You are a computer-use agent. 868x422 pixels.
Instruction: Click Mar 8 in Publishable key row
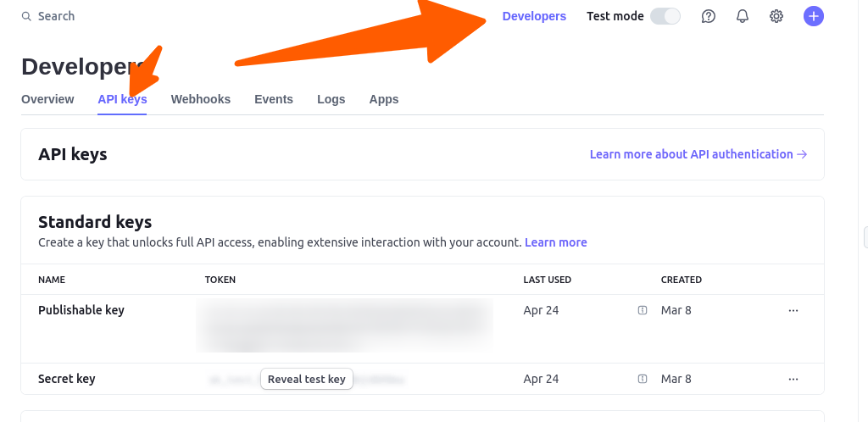coord(676,310)
